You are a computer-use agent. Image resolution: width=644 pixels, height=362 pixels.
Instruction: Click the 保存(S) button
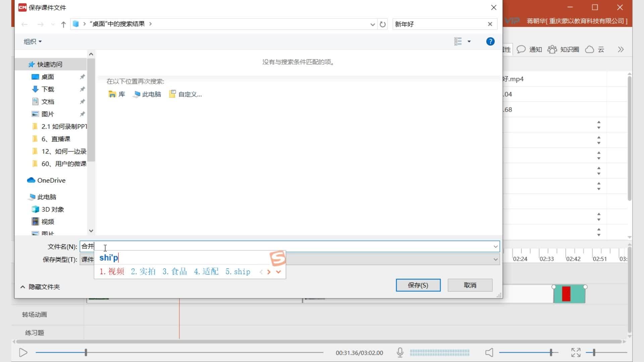[418, 285]
